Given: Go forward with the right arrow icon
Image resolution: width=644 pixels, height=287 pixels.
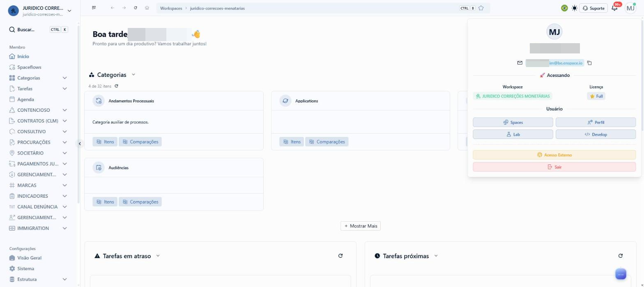Looking at the screenshot, I should [124, 8].
